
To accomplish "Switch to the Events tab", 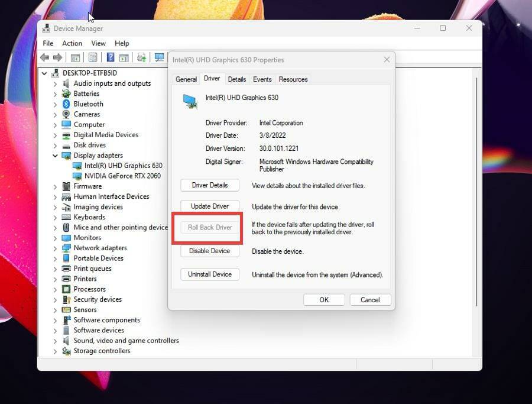I will point(262,79).
